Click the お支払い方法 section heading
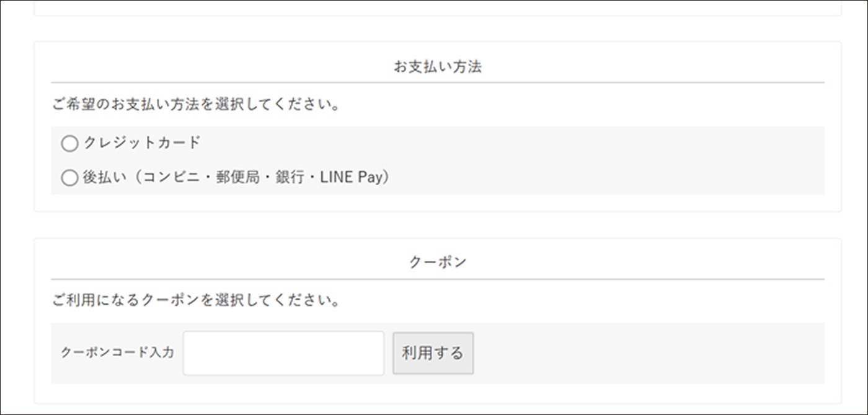 point(437,67)
